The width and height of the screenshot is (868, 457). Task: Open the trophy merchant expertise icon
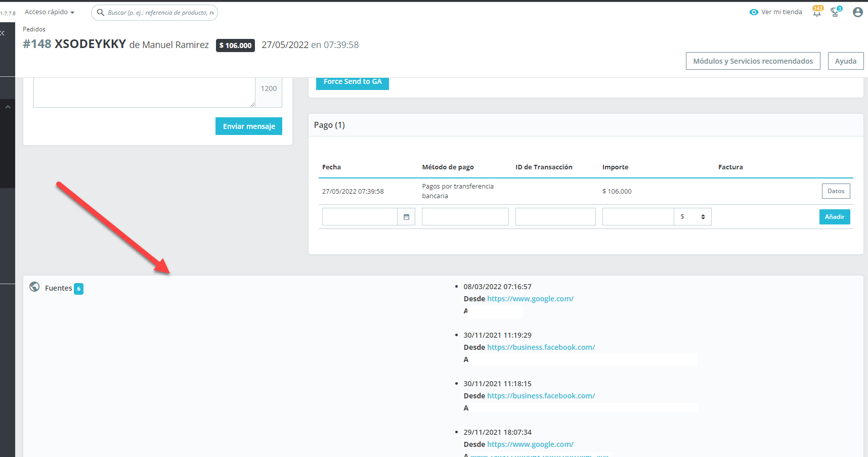click(x=835, y=12)
